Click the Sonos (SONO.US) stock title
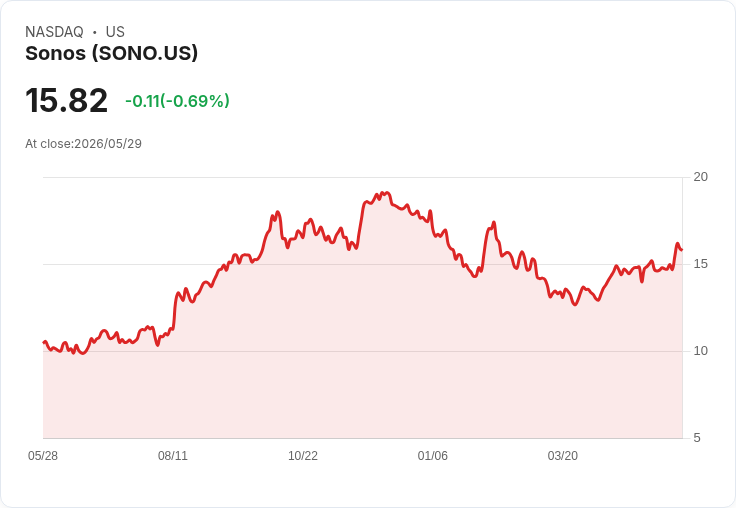Image resolution: width=736 pixels, height=508 pixels. (x=112, y=53)
